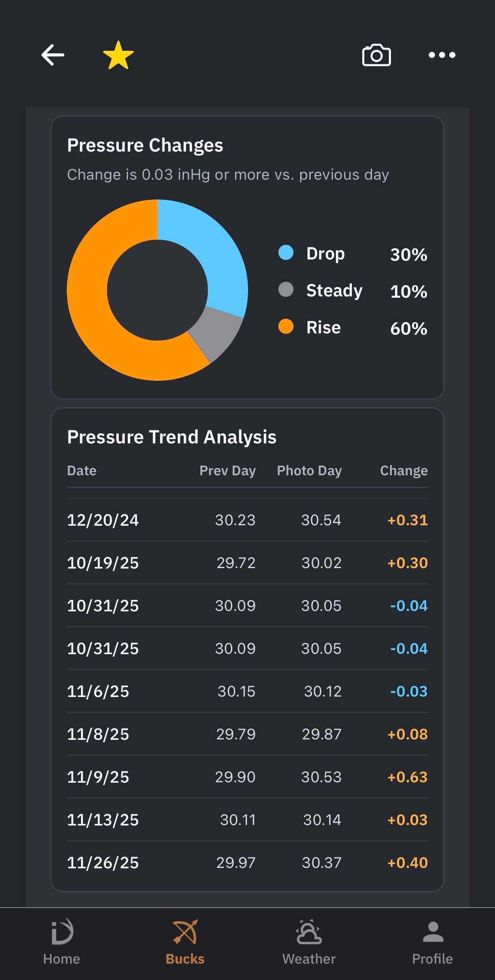Select the 12/20/24 pressure row
This screenshot has width=495, height=980.
coord(247,520)
